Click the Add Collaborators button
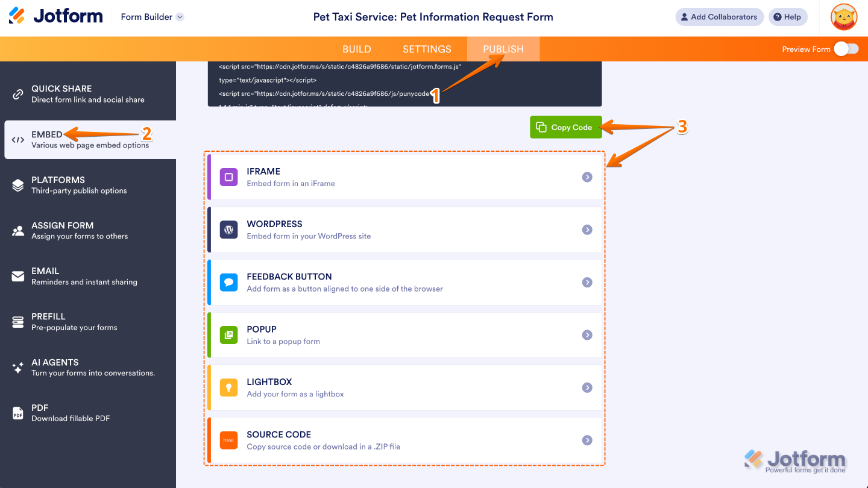 click(x=719, y=17)
